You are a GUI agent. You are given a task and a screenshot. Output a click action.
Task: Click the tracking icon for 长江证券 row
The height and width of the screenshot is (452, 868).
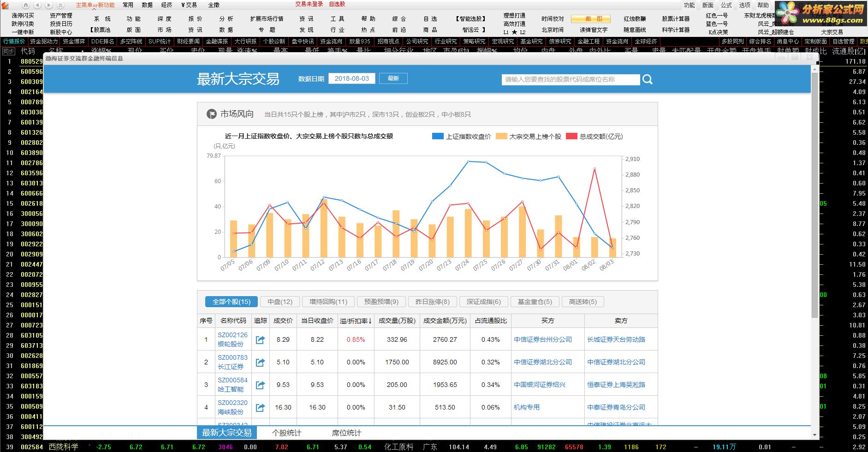[260, 362]
